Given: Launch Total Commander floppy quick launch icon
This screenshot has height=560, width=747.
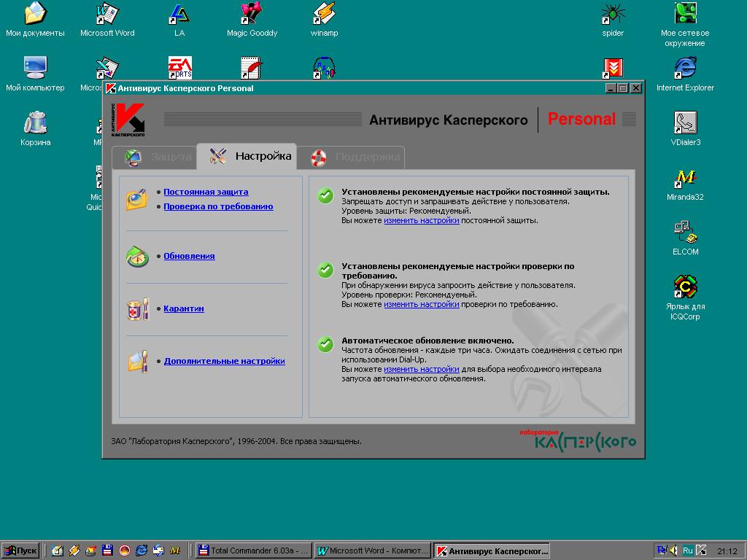Looking at the screenshot, I should (x=108, y=551).
